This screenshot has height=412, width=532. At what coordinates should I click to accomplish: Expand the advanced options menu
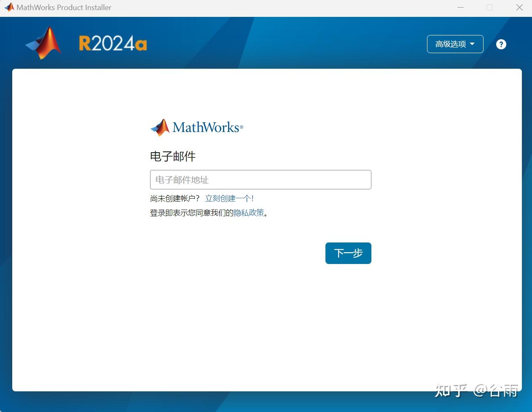[455, 44]
